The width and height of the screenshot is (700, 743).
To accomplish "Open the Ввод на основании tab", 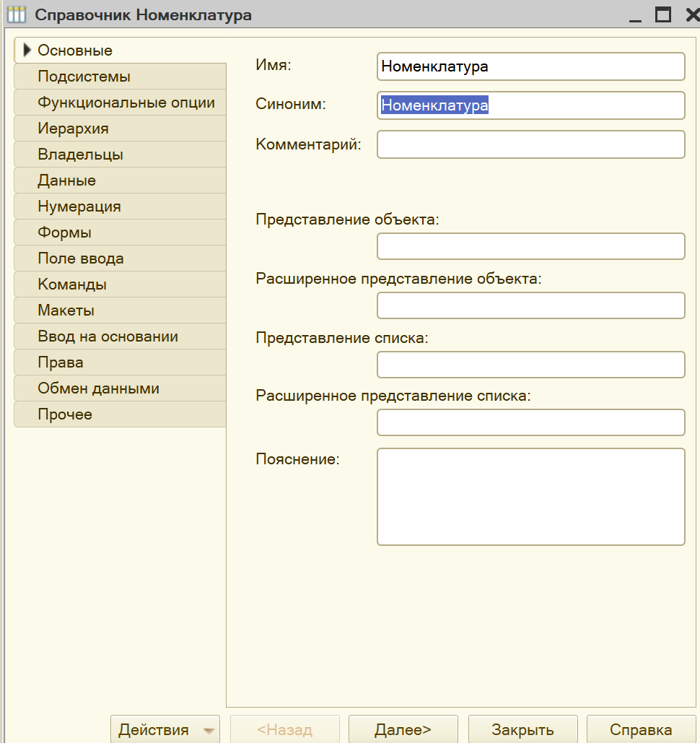I will 121,336.
